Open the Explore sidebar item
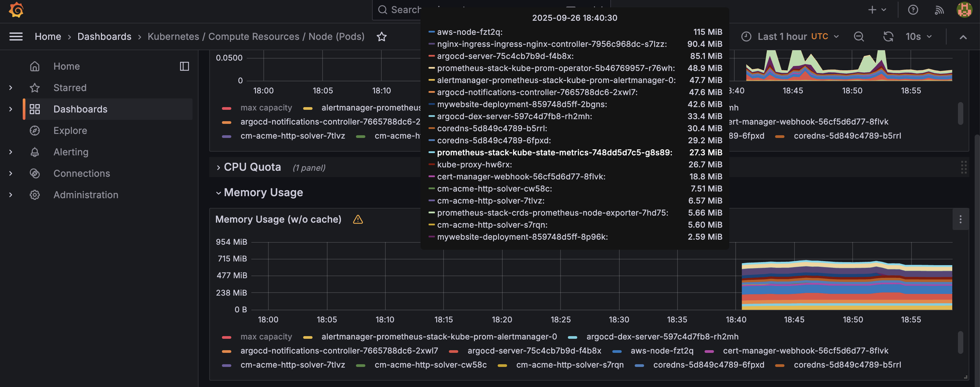This screenshot has width=980, height=387. (x=70, y=131)
